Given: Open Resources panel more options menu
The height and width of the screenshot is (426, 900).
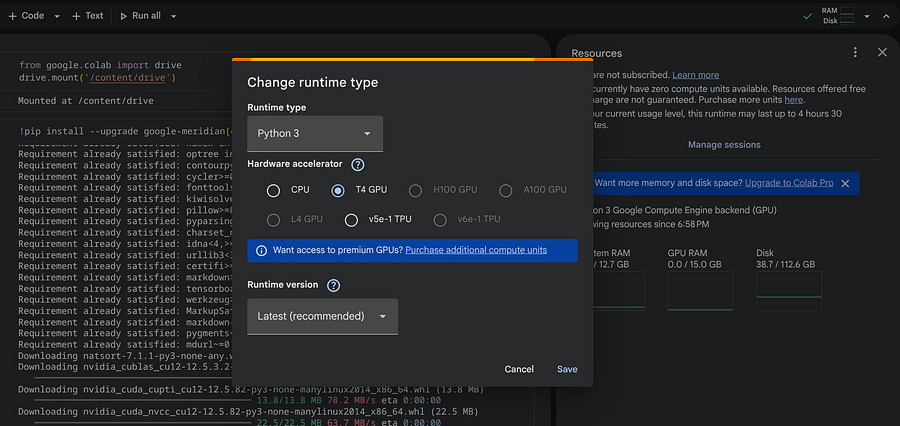Looking at the screenshot, I should click(x=855, y=53).
